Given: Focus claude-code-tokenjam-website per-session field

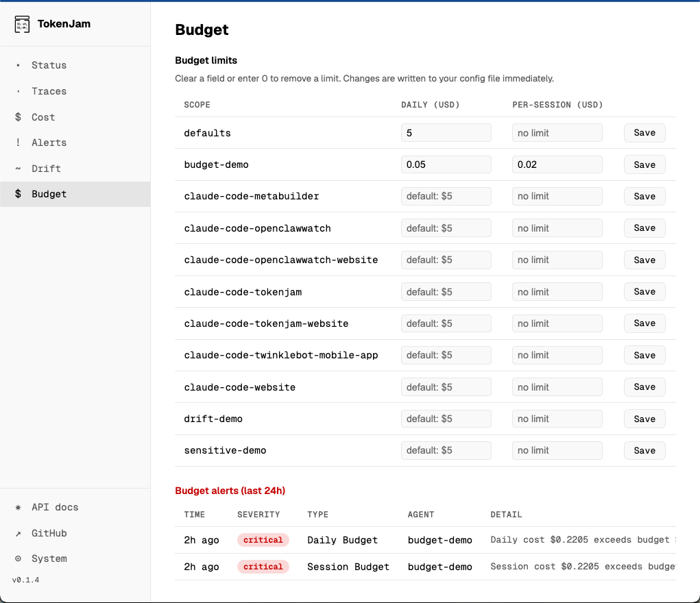Looking at the screenshot, I should [557, 323].
